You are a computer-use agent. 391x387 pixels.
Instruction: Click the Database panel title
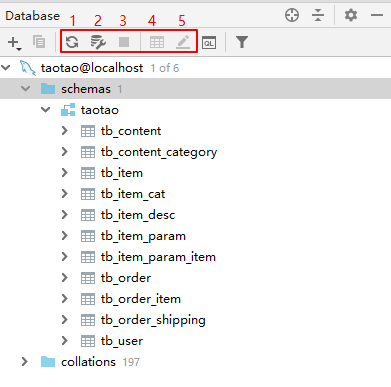tap(33, 16)
